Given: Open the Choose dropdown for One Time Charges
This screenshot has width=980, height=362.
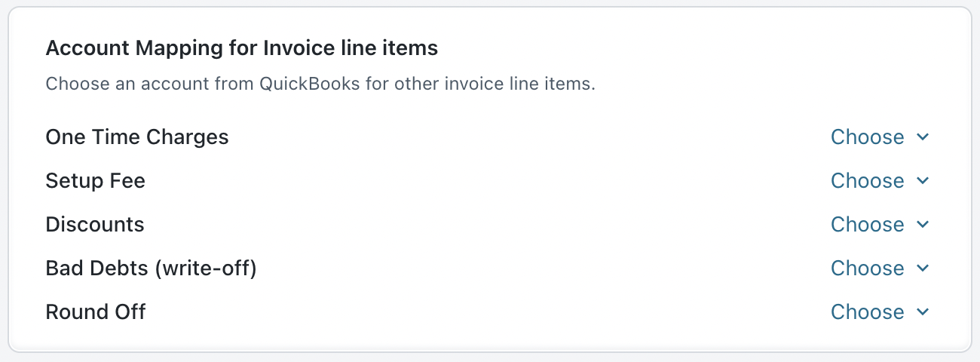Looking at the screenshot, I should click(x=867, y=137).
